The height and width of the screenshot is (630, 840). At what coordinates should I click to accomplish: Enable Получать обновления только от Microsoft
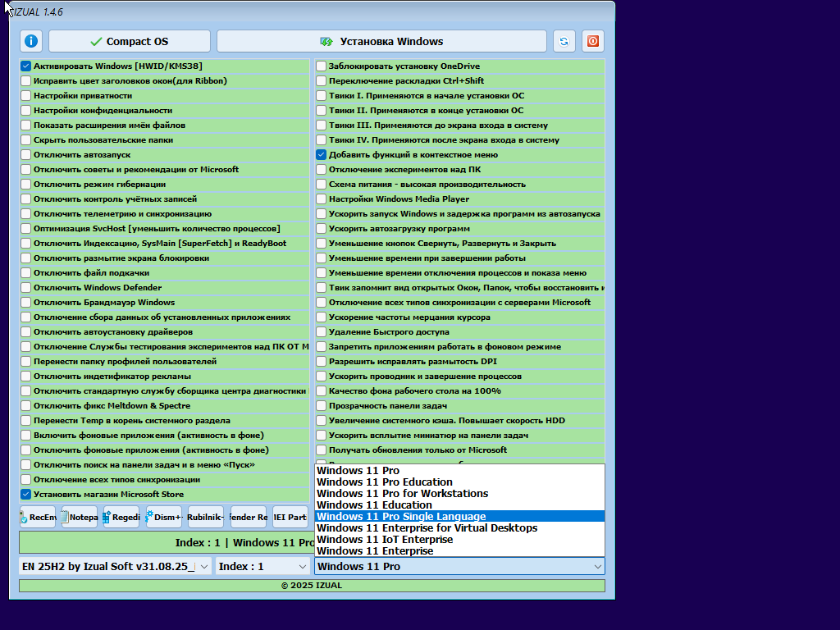click(x=321, y=450)
